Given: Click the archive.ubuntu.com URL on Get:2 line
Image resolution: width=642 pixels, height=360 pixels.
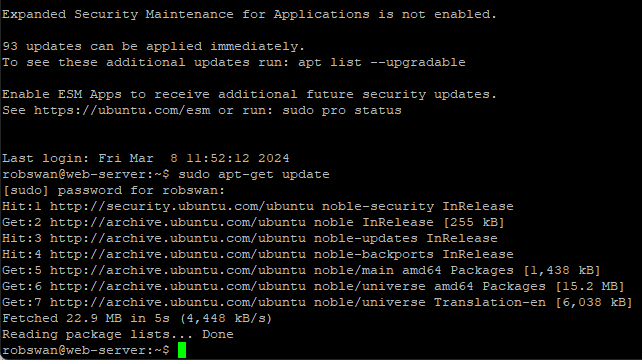Looking at the screenshot, I should (x=178, y=222).
